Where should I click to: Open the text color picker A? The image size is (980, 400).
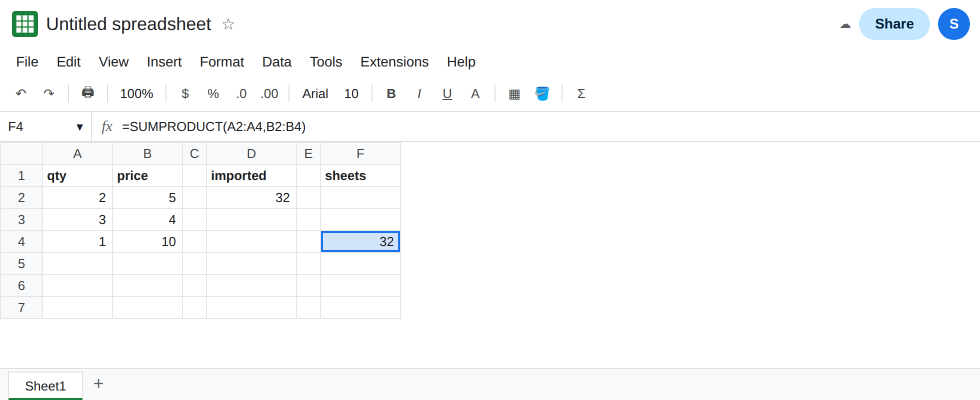(475, 93)
